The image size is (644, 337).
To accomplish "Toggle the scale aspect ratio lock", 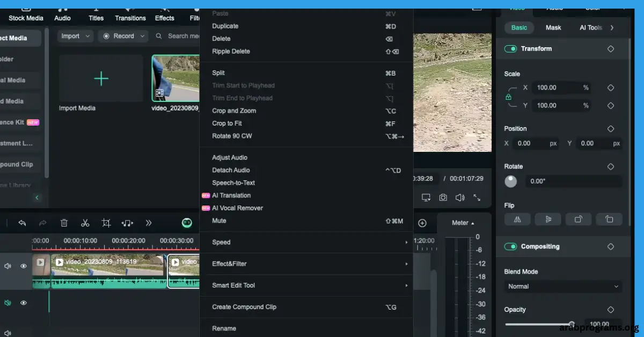I will pyautogui.click(x=508, y=97).
